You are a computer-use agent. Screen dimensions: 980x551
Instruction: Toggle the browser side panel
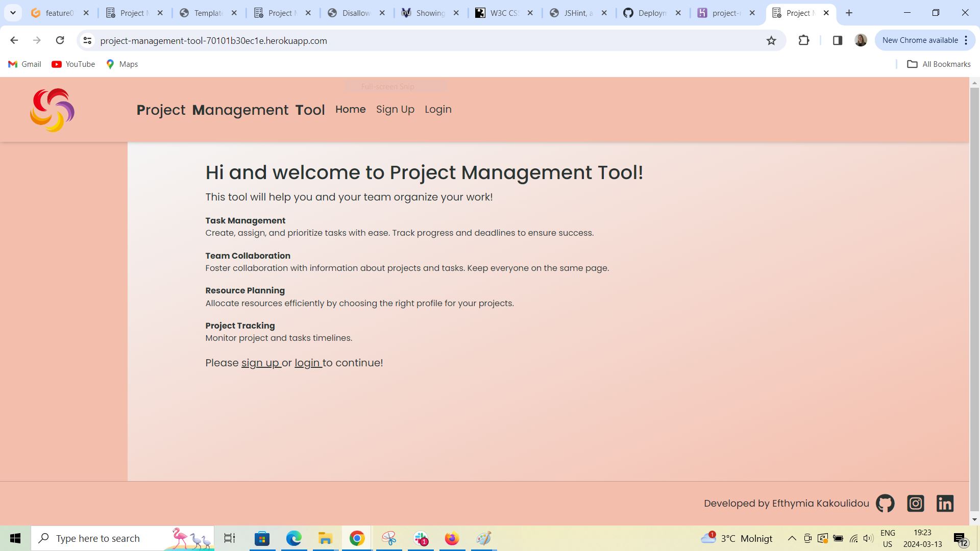[x=837, y=40]
